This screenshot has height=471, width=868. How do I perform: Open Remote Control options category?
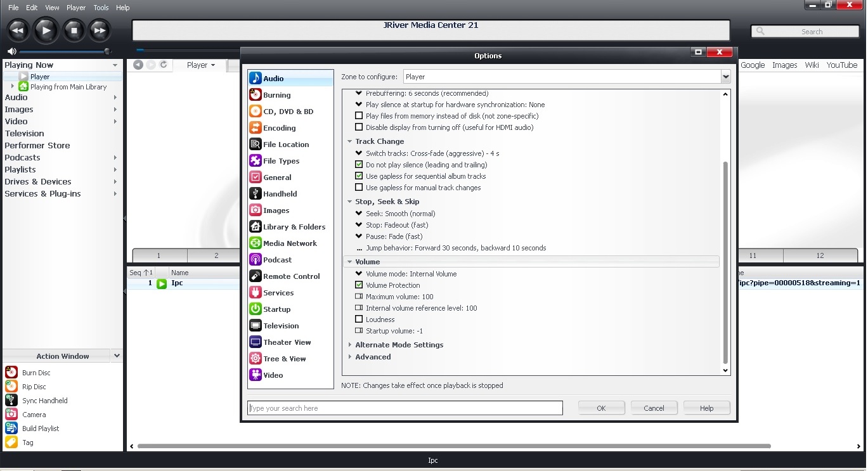pyautogui.click(x=290, y=276)
